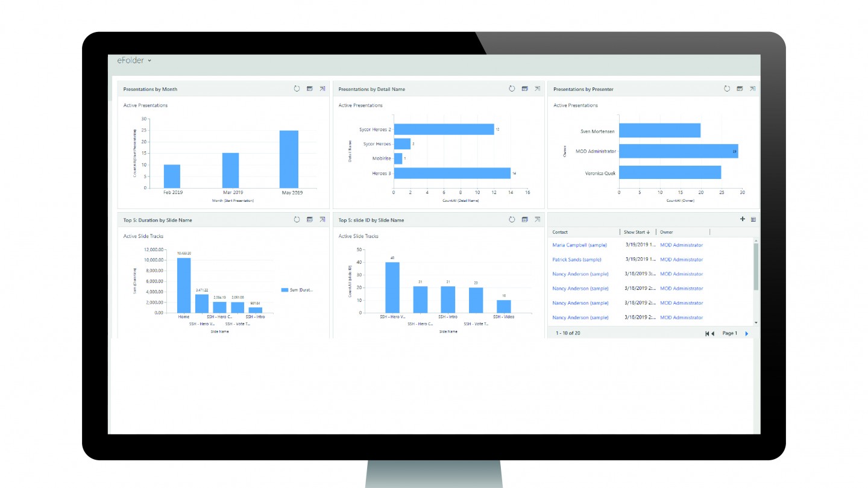Sort list by Contact column header
868x488 pixels.
point(560,232)
